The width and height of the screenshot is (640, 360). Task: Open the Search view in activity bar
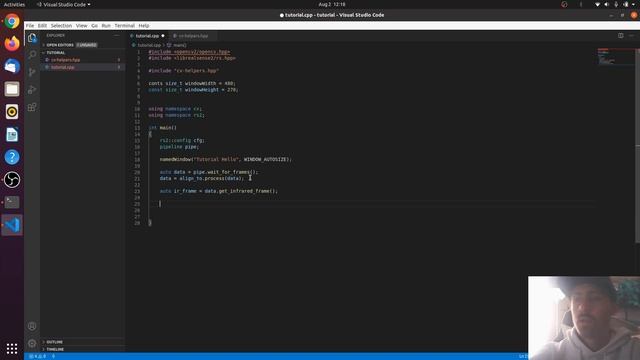[x=32, y=55]
